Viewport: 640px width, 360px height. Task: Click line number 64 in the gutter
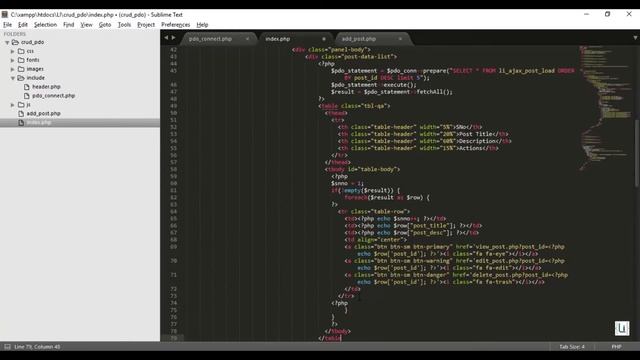pos(174,211)
